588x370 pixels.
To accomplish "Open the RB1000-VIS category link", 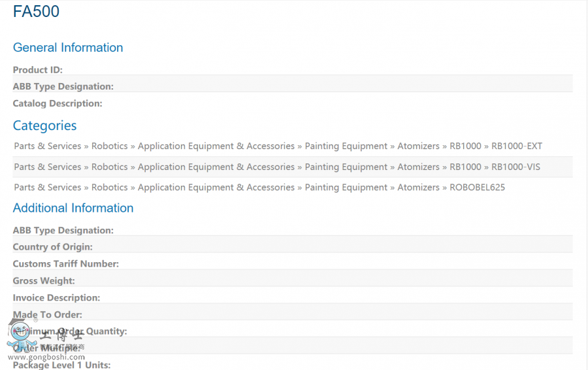I will 515,167.
